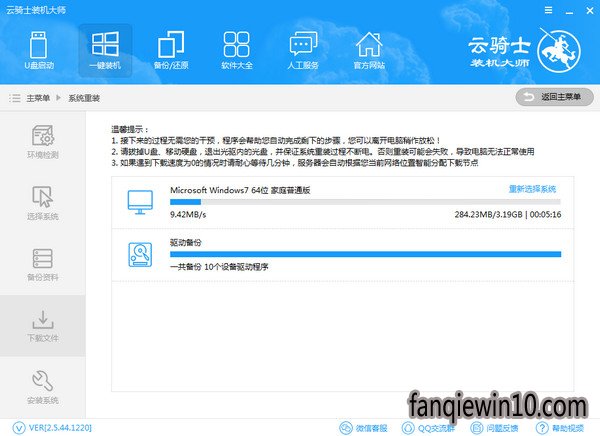The height and width of the screenshot is (436, 600).
Task: Click the Windows7 download progress bar
Action: click(365, 202)
